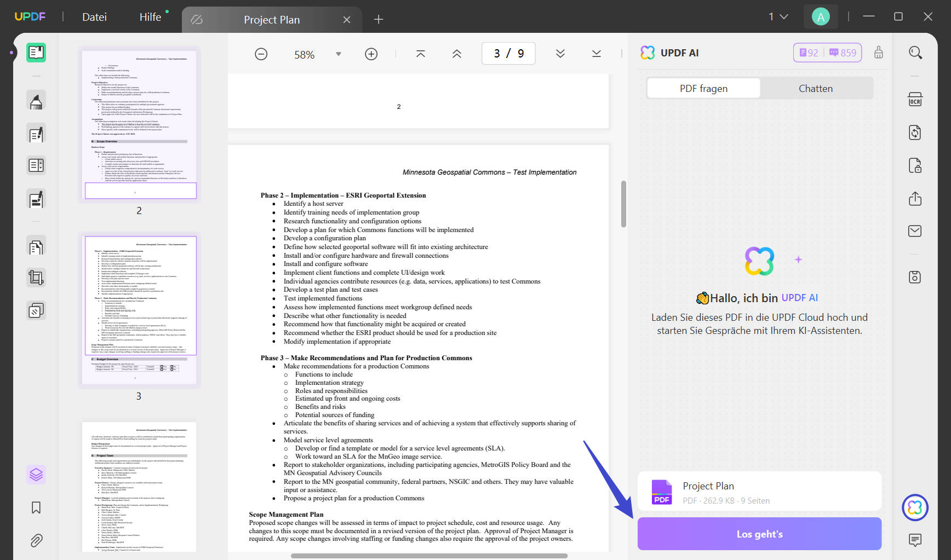Click the UPDF logo
Image resolution: width=951 pixels, height=560 pixels.
pyautogui.click(x=30, y=16)
